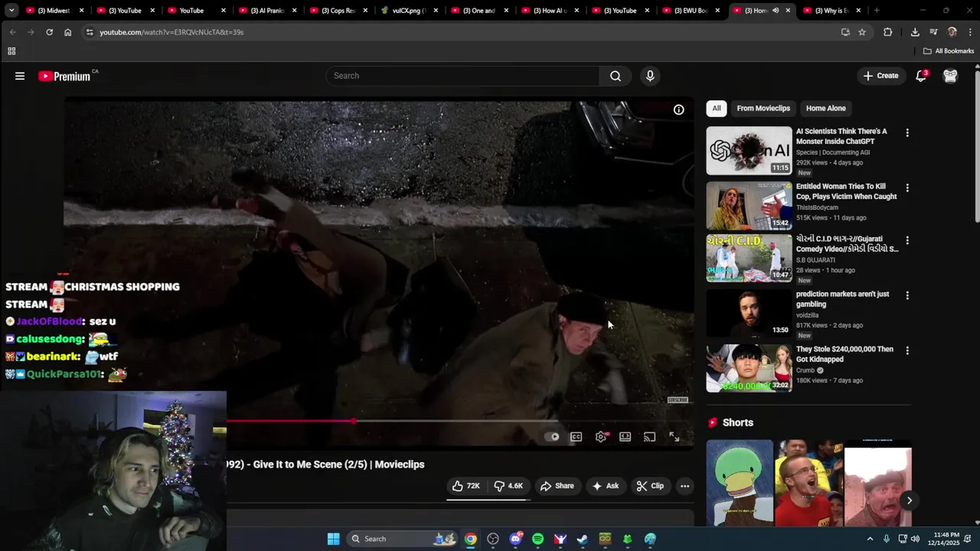
Task: Focus the YouTube search box
Action: 462,76
